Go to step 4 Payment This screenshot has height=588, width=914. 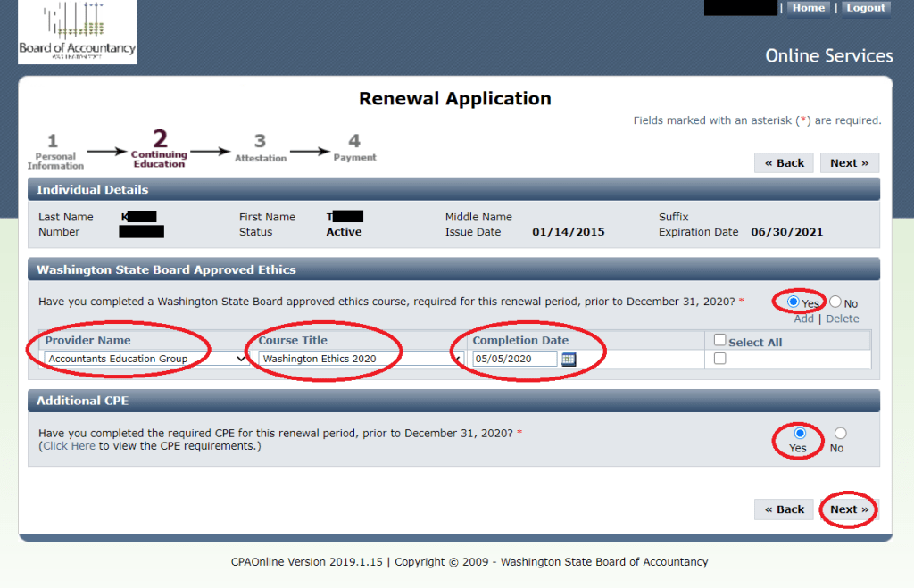(x=354, y=148)
